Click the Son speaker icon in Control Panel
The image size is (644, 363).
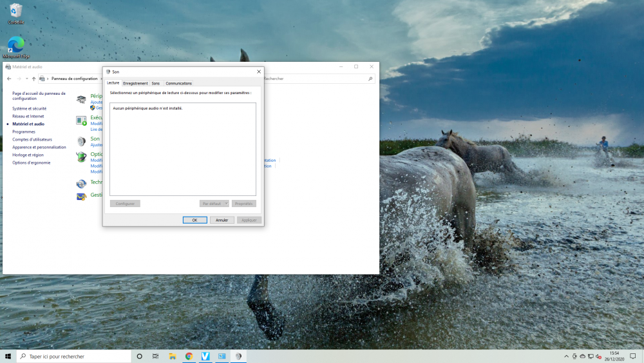81,141
